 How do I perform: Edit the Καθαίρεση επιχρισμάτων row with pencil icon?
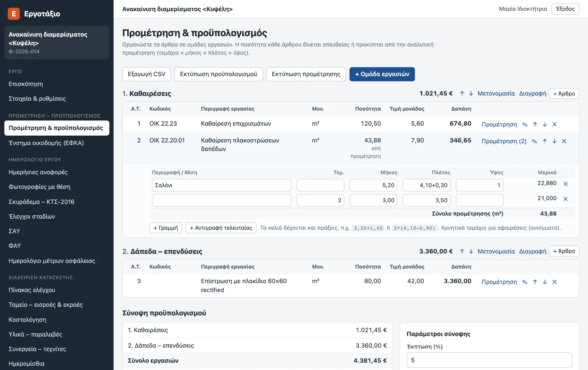(525, 125)
